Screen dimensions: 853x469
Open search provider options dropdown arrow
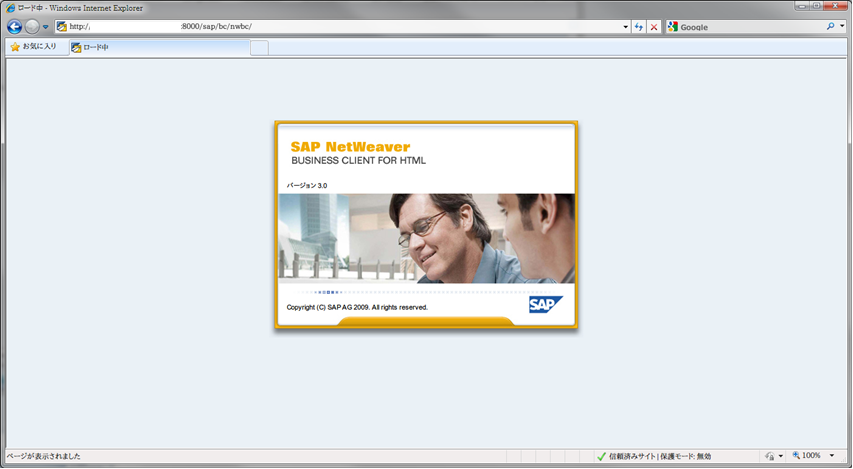click(842, 26)
